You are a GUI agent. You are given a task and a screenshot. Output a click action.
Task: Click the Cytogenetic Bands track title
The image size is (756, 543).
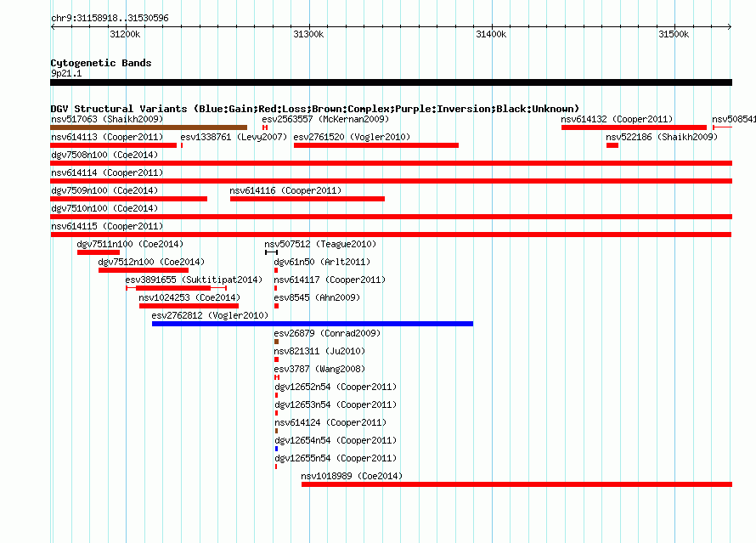[101, 63]
